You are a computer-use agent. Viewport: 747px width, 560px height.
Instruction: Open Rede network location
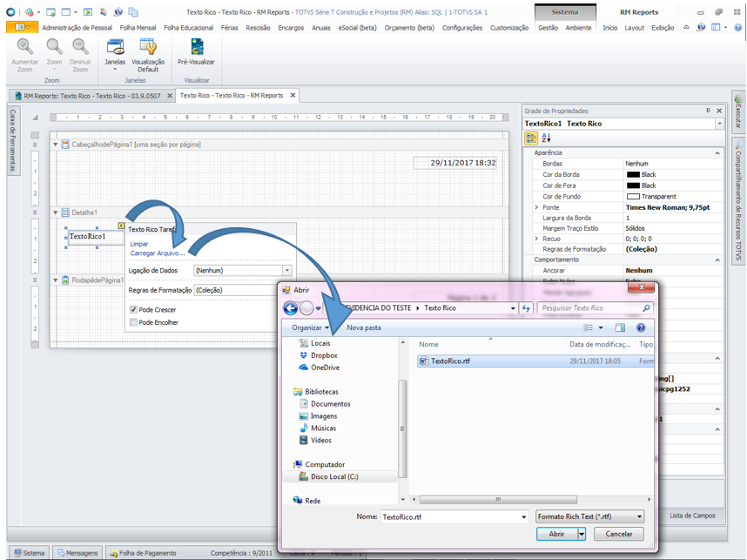313,501
